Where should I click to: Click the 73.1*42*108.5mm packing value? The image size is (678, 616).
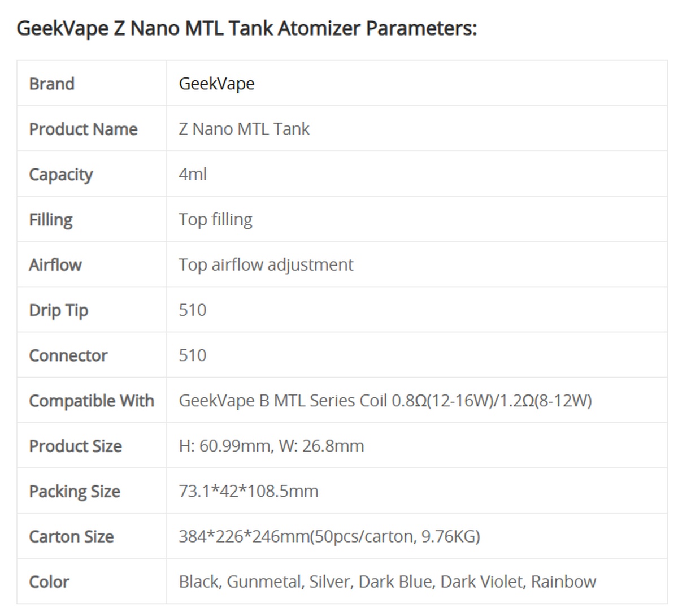249,491
